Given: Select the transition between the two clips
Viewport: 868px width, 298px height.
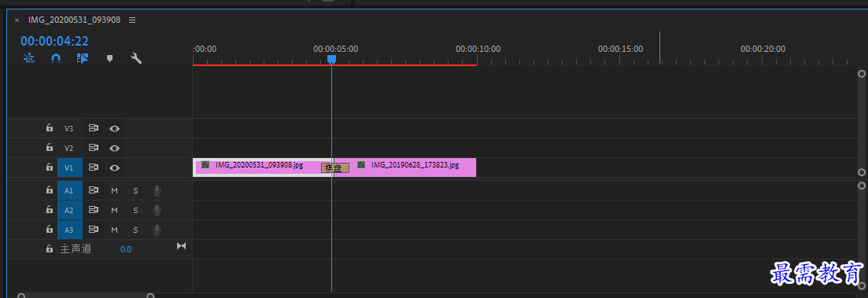Looking at the screenshot, I should click(x=335, y=168).
